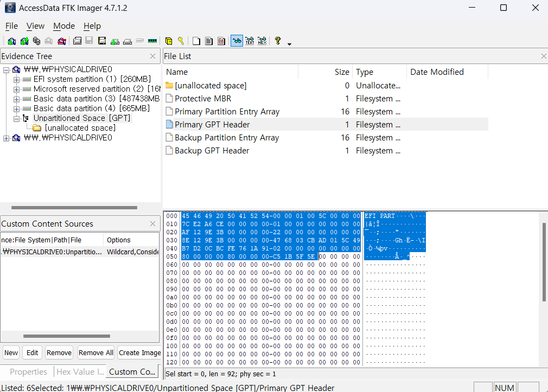Click the Edit button
Screen dimensions: 548x392
32,353
